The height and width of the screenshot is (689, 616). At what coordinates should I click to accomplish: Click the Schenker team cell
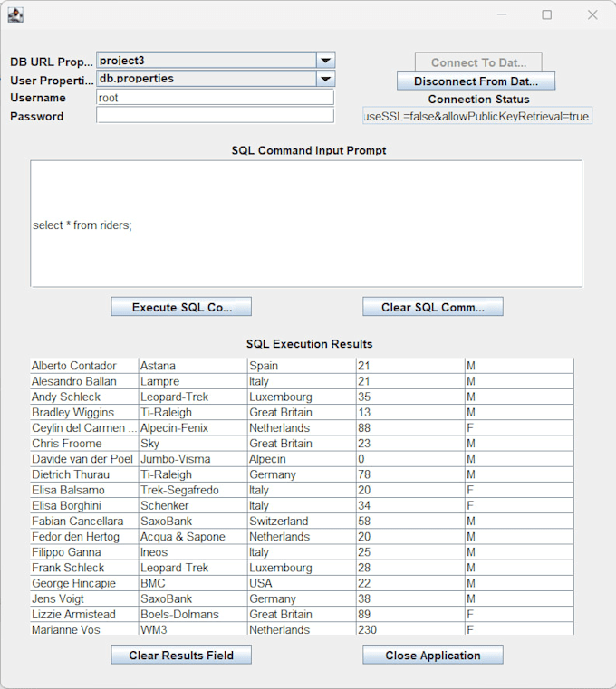pyautogui.click(x=193, y=505)
